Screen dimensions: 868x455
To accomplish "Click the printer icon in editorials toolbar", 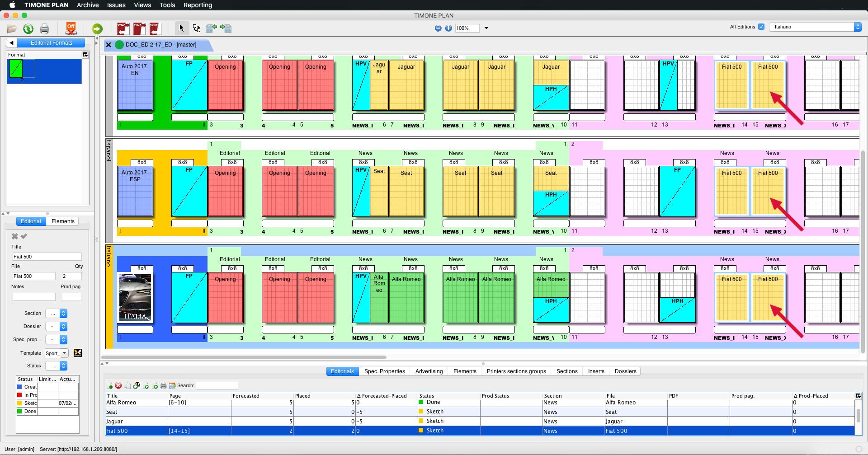I will [x=164, y=385].
